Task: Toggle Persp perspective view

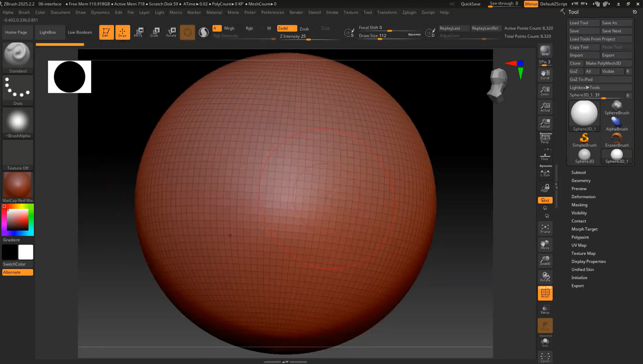Action: pos(545,138)
